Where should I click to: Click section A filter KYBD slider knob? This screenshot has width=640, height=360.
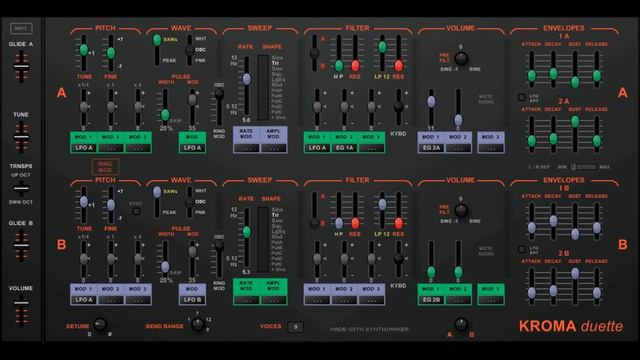click(x=398, y=107)
